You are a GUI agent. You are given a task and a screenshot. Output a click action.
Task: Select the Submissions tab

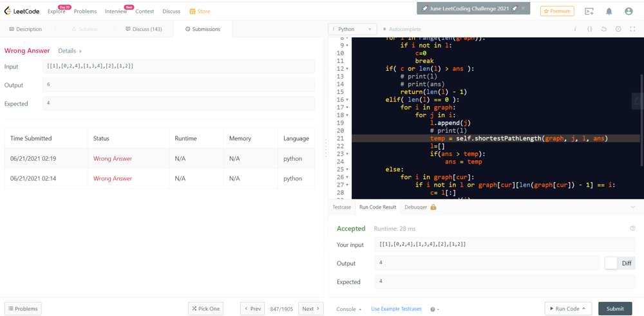tap(202, 29)
